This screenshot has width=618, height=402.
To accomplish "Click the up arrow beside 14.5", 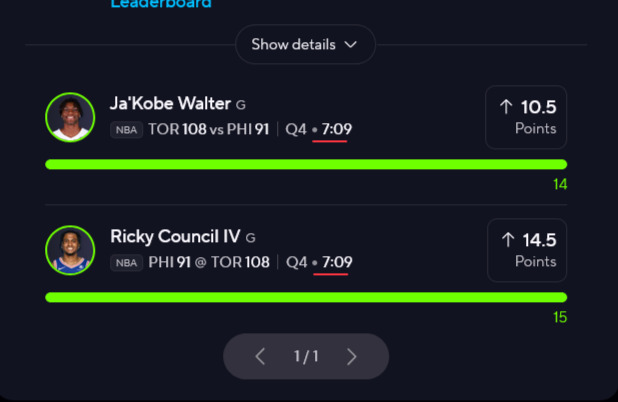I will pos(508,240).
